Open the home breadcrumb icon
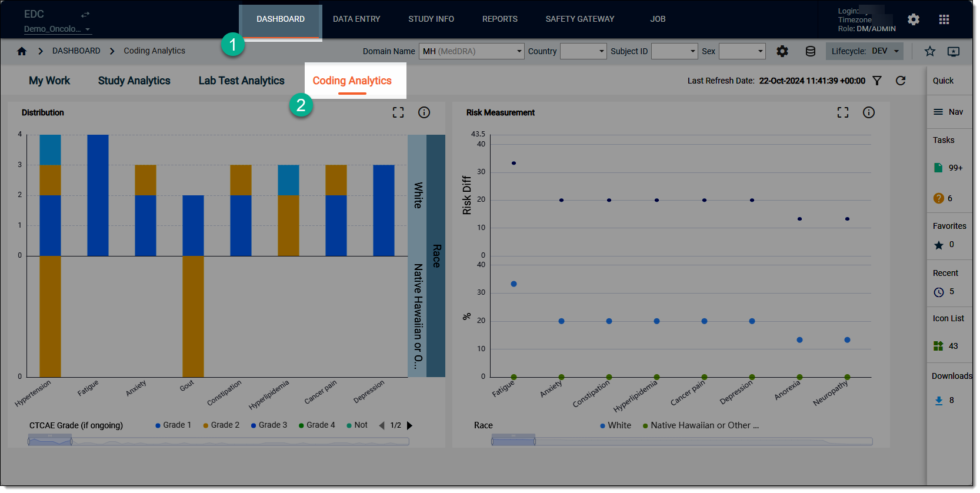Image resolution: width=980 pixels, height=493 pixels. tap(22, 51)
